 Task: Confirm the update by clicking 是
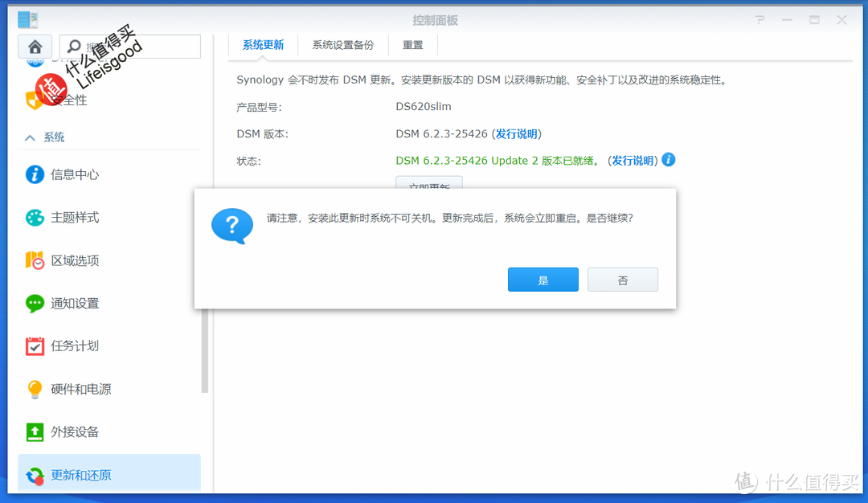point(542,279)
